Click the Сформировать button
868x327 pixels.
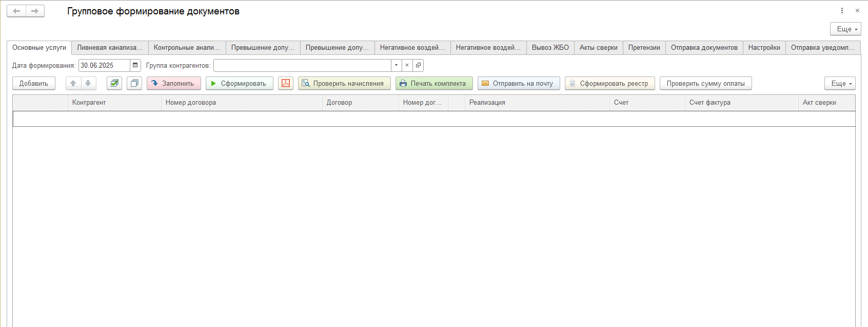click(x=240, y=83)
